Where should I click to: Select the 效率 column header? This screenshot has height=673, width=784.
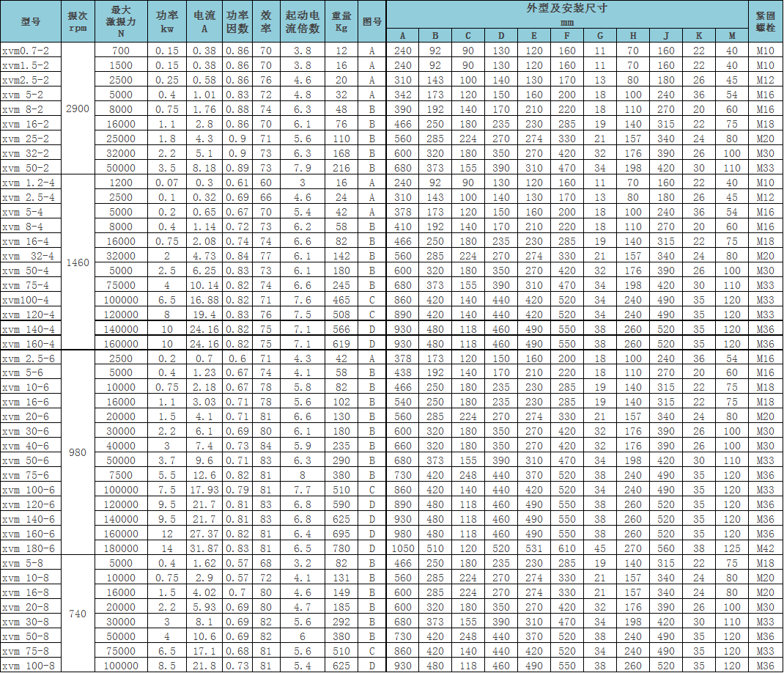pos(265,22)
